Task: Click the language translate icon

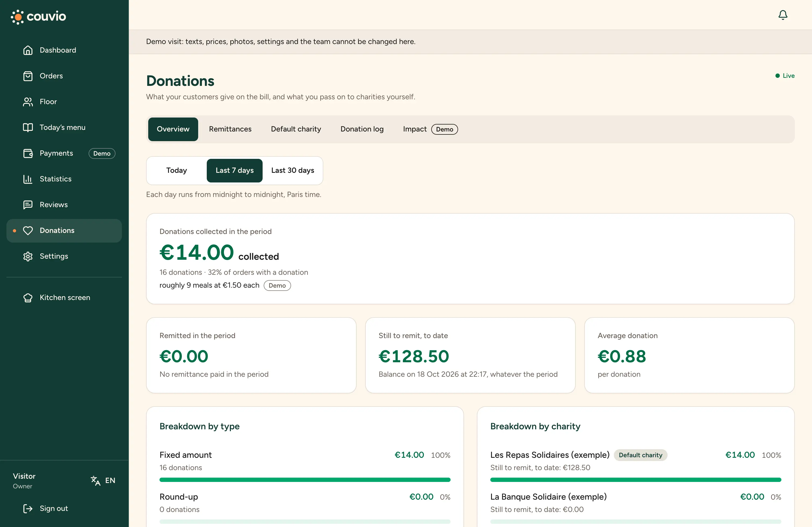Action: click(x=96, y=481)
